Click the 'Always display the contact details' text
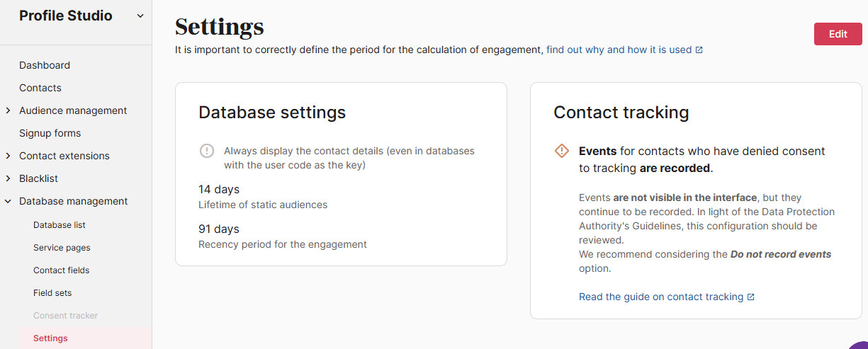This screenshot has width=868, height=349. (x=349, y=158)
